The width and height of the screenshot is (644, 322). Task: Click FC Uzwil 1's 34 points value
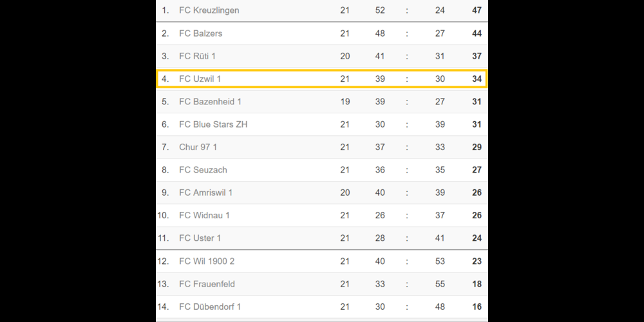[x=477, y=79]
